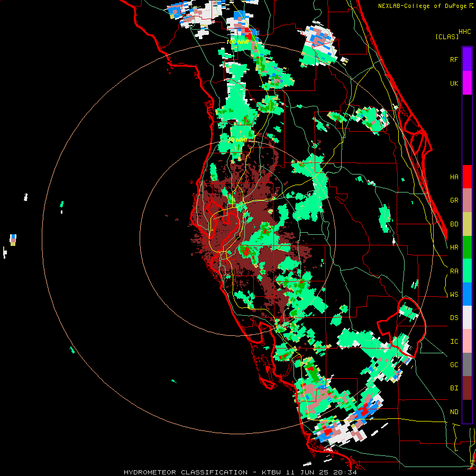Click the 'HA' legend label

[x=454, y=177]
